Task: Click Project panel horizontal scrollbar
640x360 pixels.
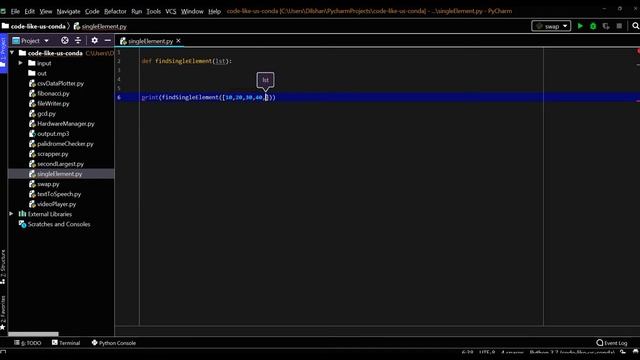Action: 33,334
